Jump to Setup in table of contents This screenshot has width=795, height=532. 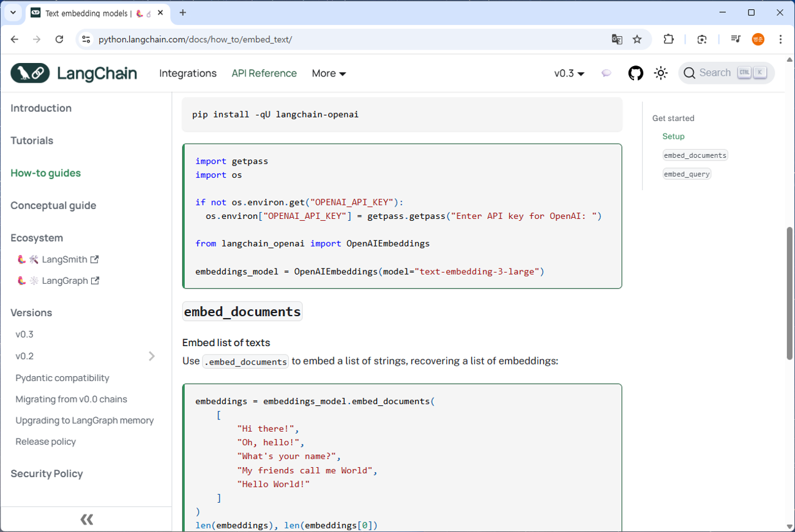(x=673, y=136)
